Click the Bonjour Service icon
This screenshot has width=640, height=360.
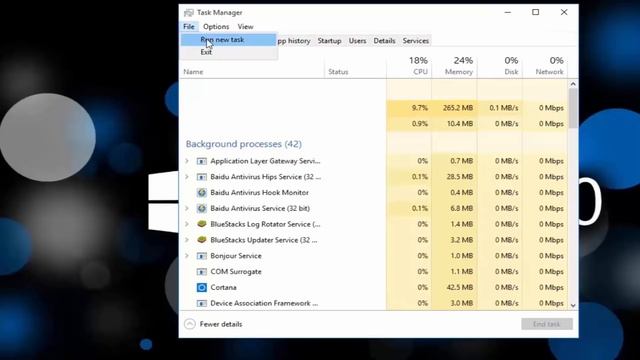point(202,256)
